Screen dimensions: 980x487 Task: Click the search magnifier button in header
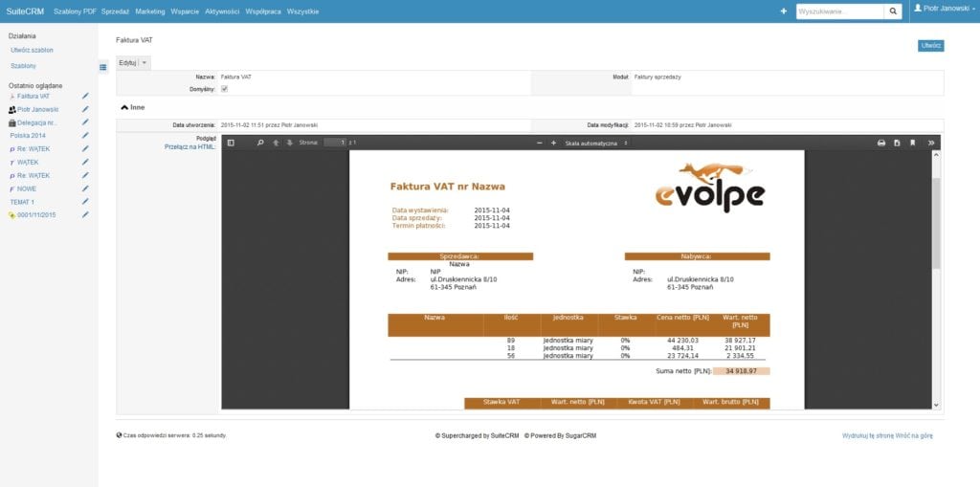point(893,11)
